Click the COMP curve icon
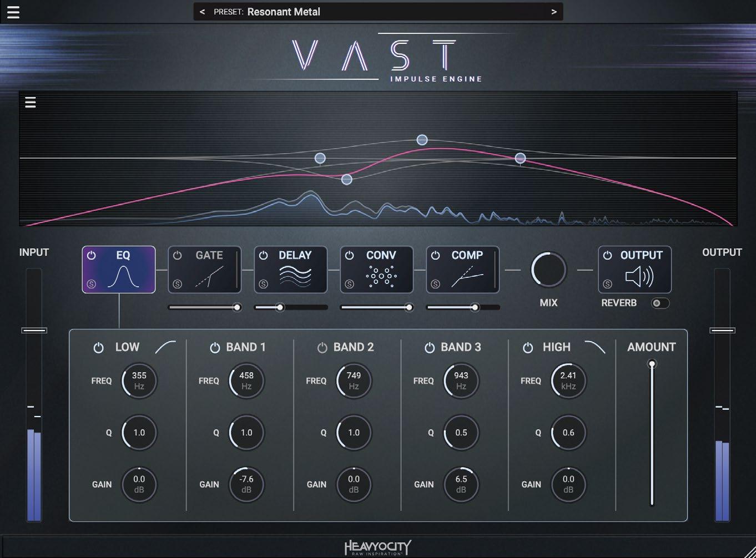This screenshot has width=756, height=558. 467,276
